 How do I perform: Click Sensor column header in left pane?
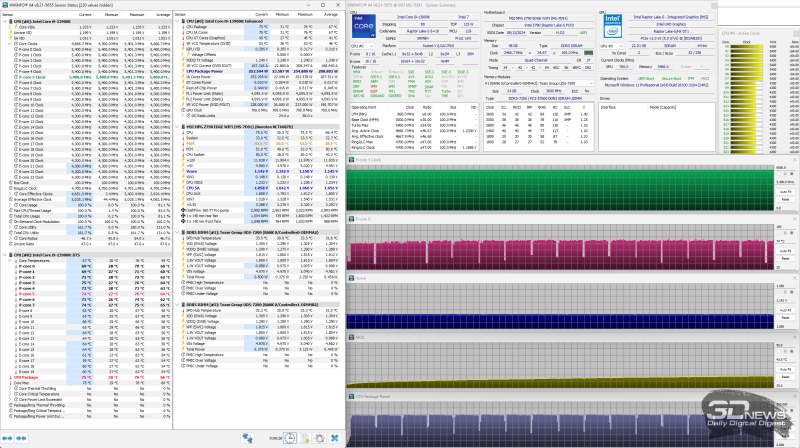[33, 15]
